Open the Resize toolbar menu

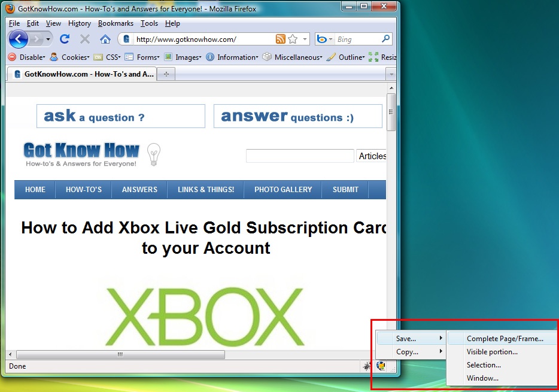[382, 57]
